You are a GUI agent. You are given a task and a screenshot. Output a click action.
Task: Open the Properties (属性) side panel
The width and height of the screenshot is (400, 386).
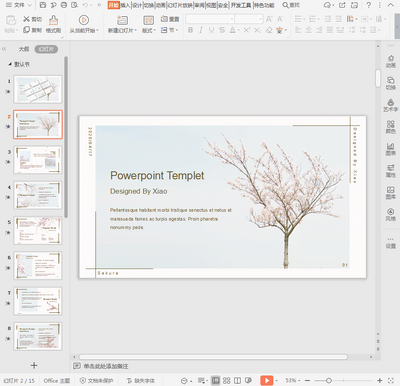point(391,171)
